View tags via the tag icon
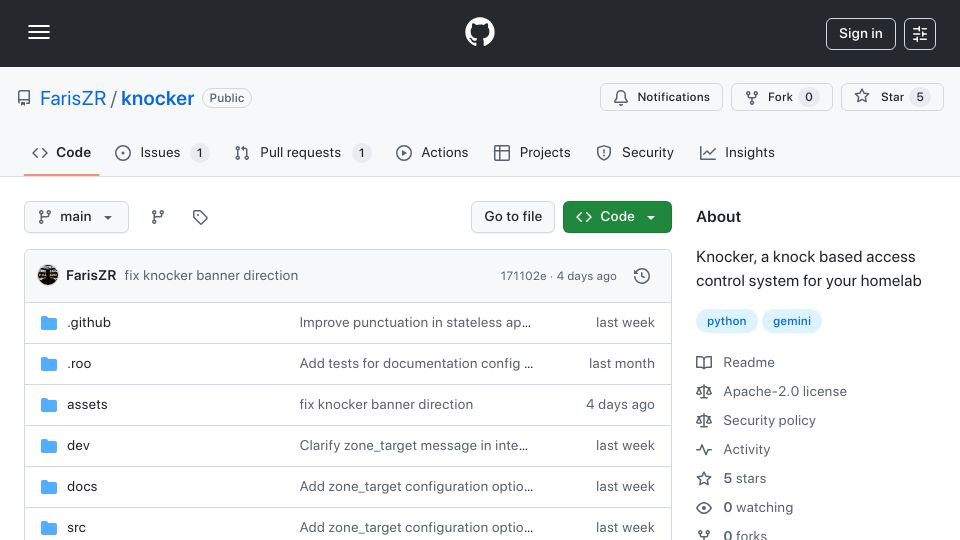The image size is (960, 540). tap(200, 217)
